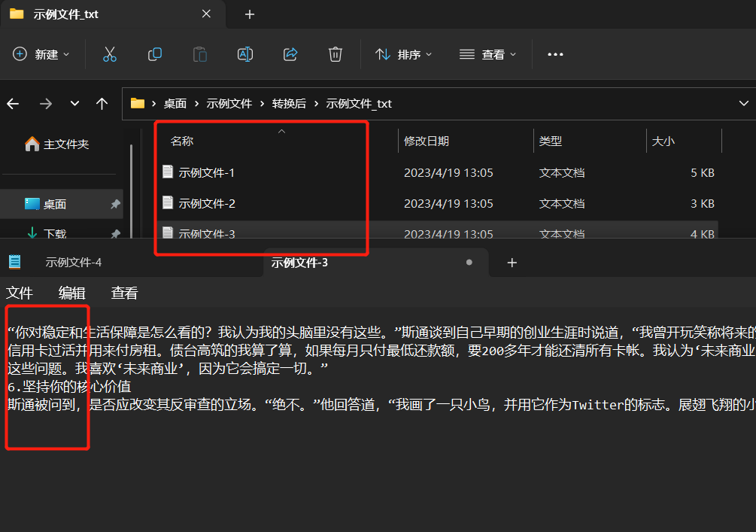Image resolution: width=756 pixels, height=532 pixels.
Task: Click the back navigation arrow
Action: [x=13, y=103]
